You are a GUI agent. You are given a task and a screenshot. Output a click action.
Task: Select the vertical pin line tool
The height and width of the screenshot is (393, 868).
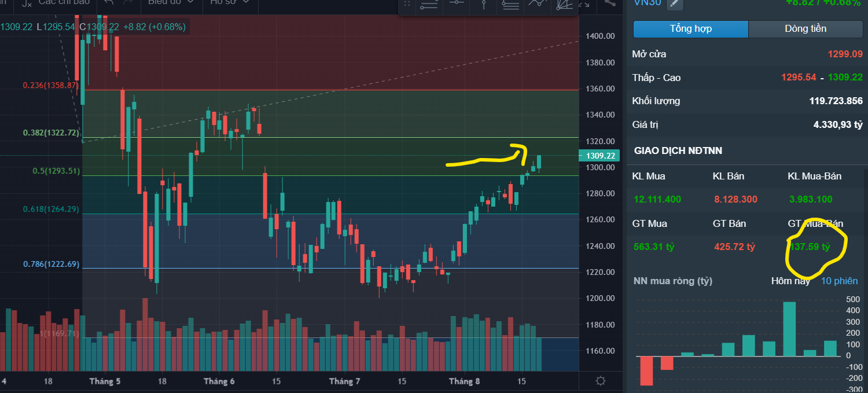pos(484,5)
